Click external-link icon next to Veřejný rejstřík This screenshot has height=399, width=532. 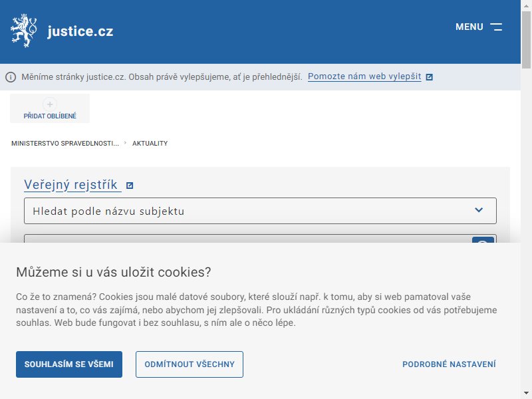130,186
